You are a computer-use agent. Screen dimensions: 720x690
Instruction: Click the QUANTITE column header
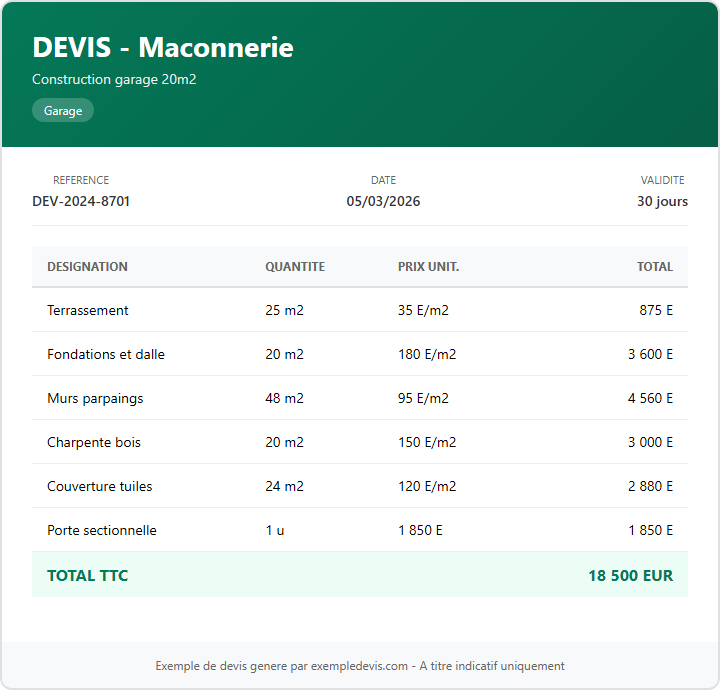(295, 267)
